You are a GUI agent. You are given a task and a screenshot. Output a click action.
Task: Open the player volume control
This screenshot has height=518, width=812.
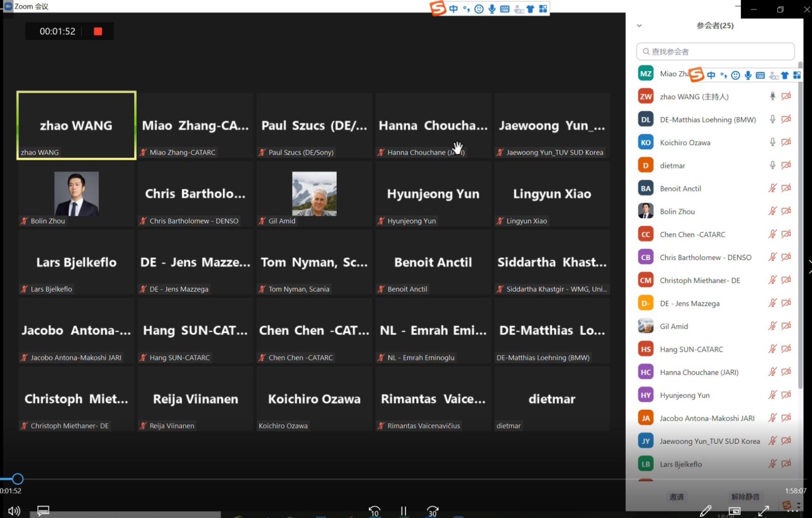click(x=14, y=511)
